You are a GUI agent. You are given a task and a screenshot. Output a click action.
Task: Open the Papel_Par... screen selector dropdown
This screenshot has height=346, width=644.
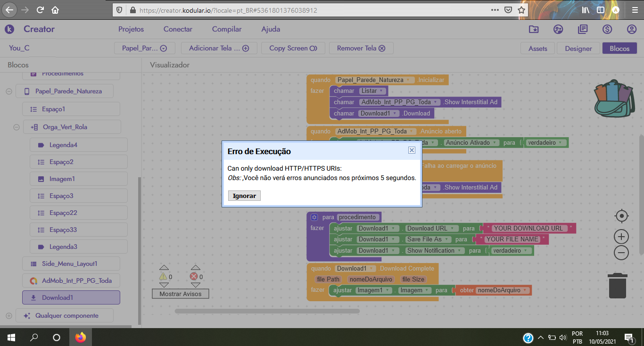[144, 48]
